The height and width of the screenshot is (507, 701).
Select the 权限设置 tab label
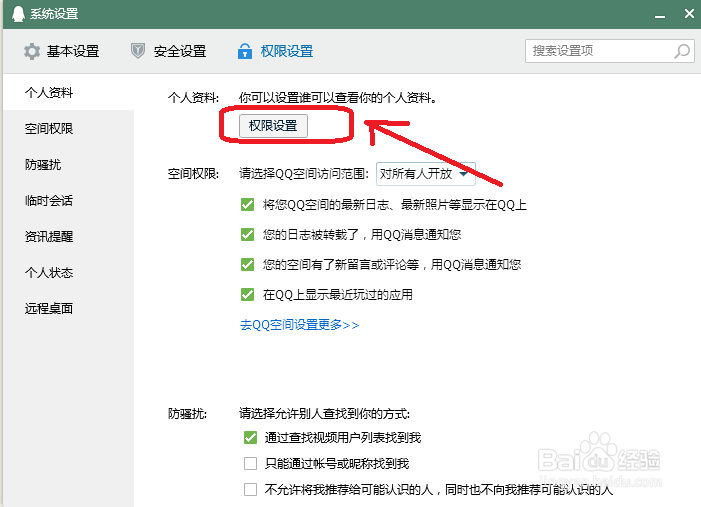tap(287, 51)
